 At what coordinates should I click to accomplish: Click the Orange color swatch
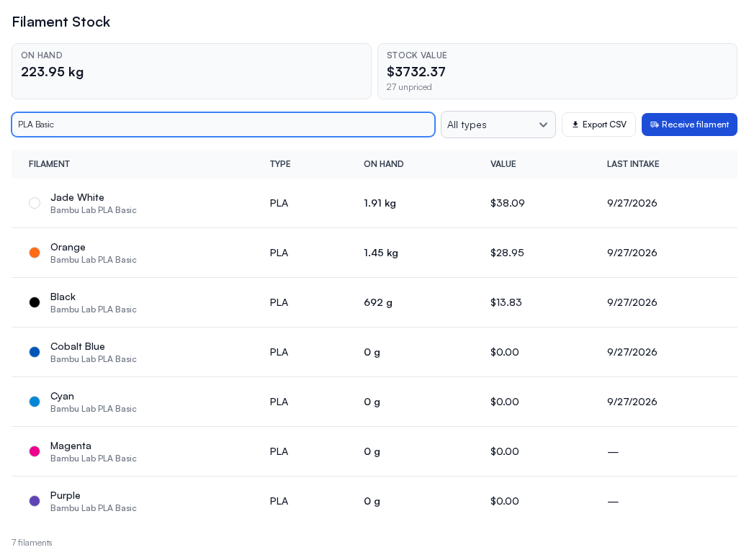click(x=35, y=253)
